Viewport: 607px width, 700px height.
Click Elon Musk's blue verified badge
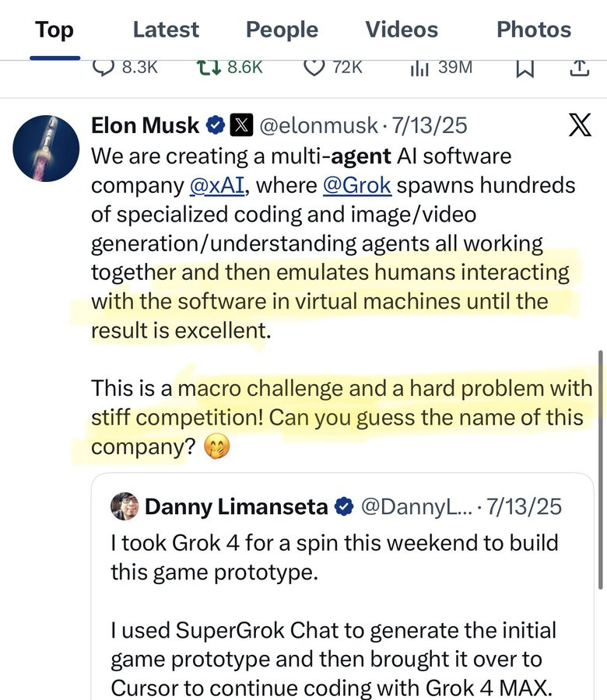[x=216, y=124]
